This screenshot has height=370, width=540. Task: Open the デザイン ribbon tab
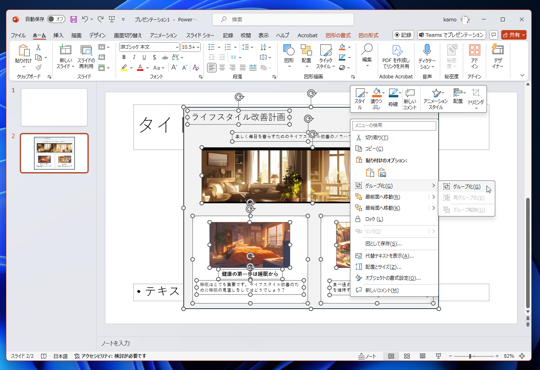coord(97,35)
